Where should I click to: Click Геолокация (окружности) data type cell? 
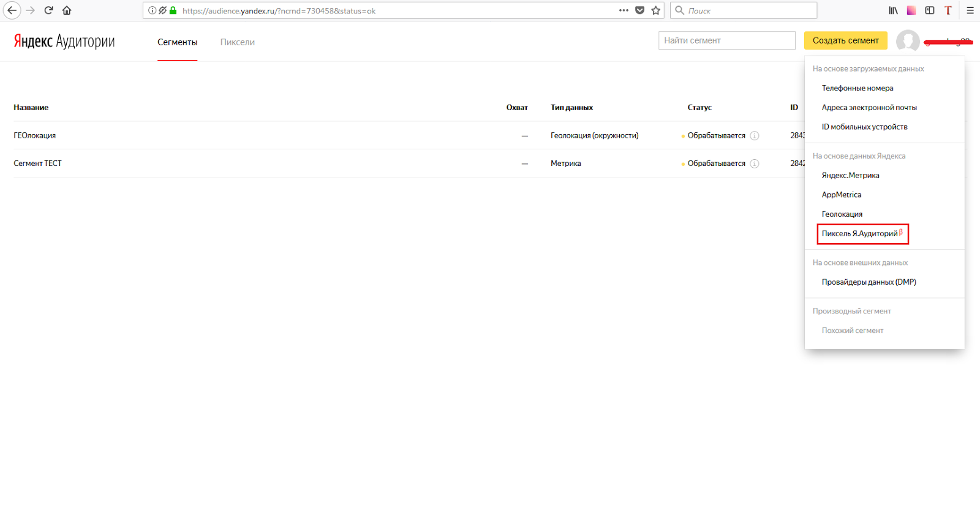[x=595, y=136]
